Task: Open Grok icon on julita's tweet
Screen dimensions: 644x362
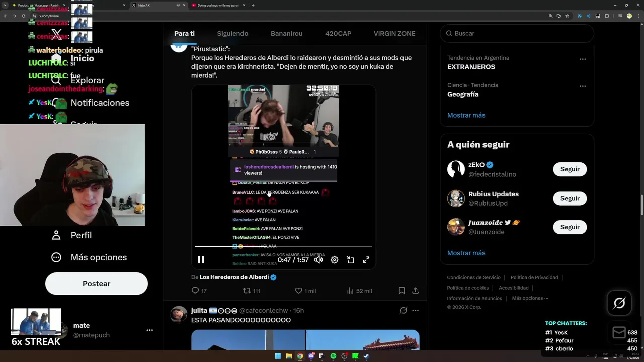Action: (404, 311)
